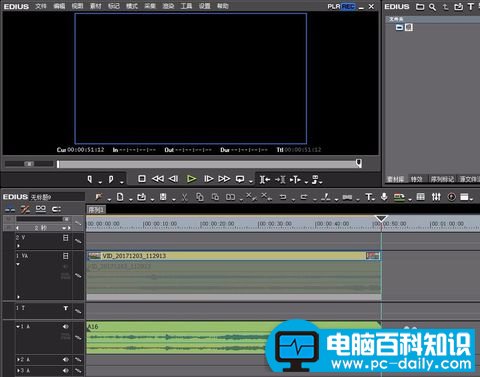Screen dimensions: 480x377
Task: Click the Loop playback icon
Action: click(x=240, y=179)
